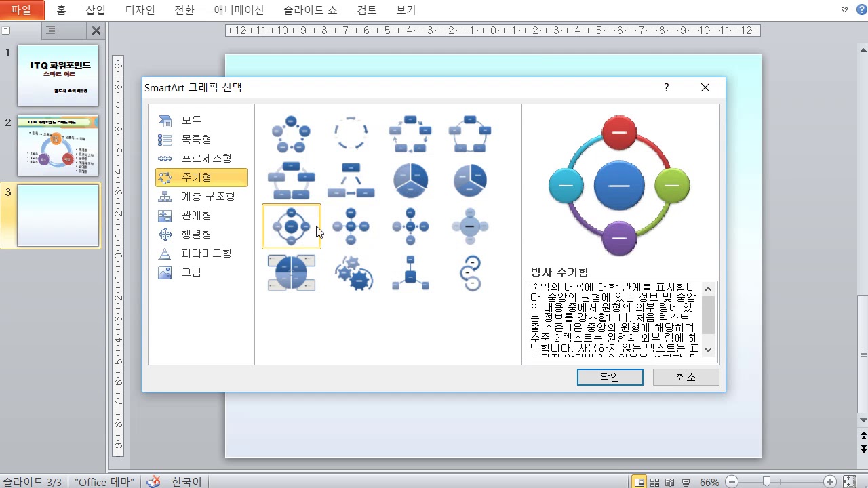Viewport: 868px width, 488px height.
Task: Open the 전환 ribbon tab
Action: tap(184, 10)
